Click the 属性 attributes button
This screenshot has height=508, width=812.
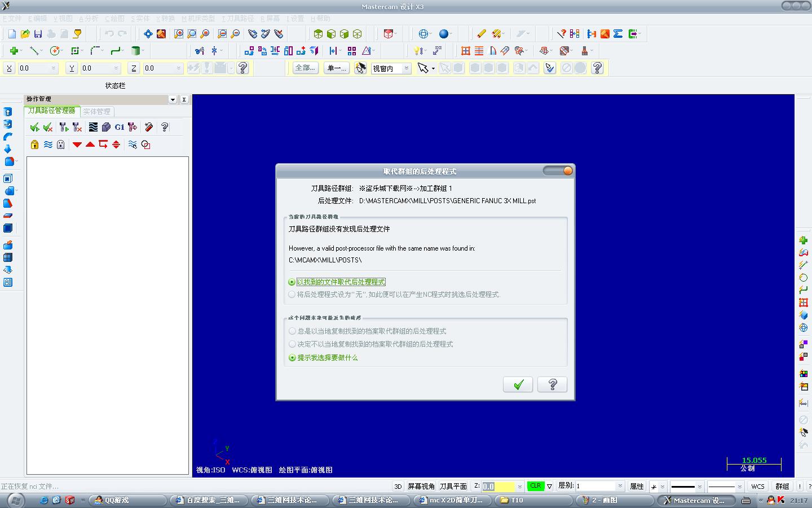(x=637, y=487)
